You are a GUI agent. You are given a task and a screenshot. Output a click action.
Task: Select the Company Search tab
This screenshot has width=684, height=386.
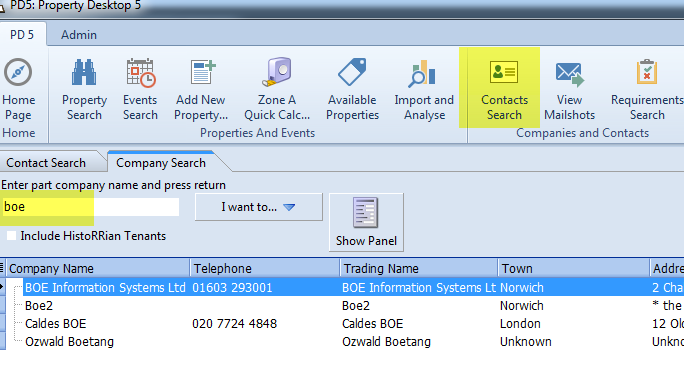(x=161, y=163)
